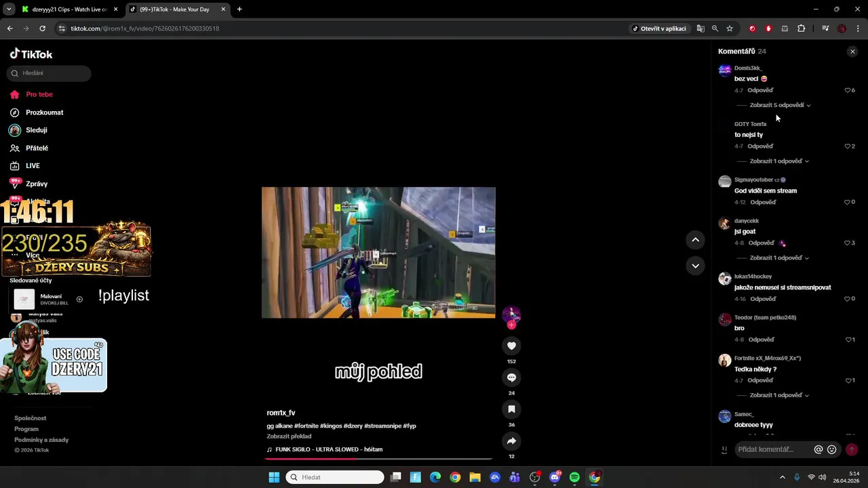Open Microsoft Edge from the taskbar

point(435,477)
